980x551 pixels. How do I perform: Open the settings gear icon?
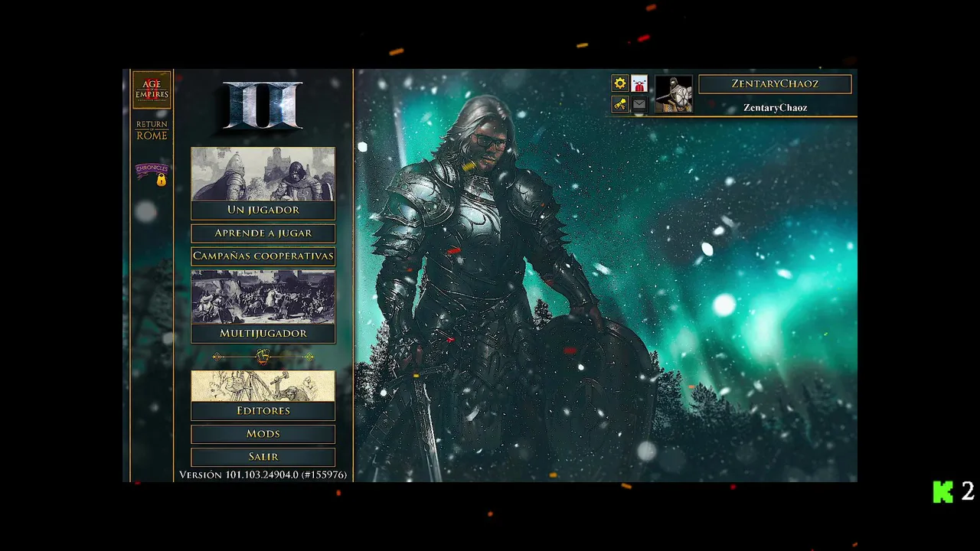pos(620,83)
